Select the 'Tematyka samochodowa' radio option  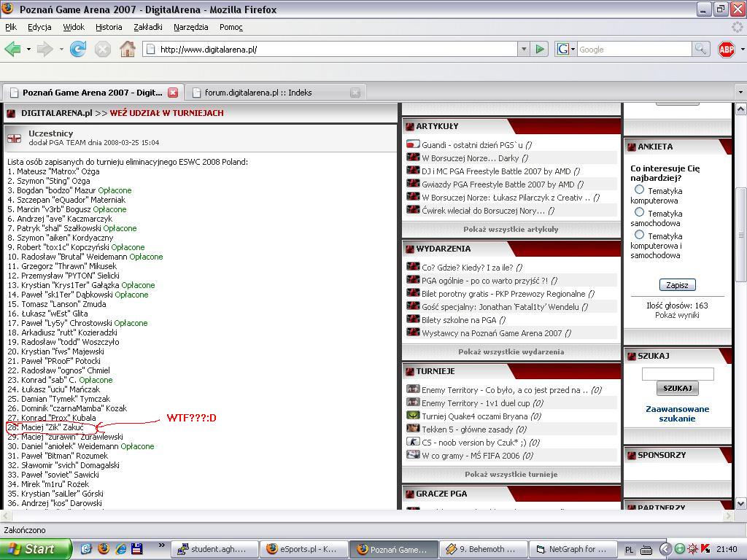pos(639,212)
